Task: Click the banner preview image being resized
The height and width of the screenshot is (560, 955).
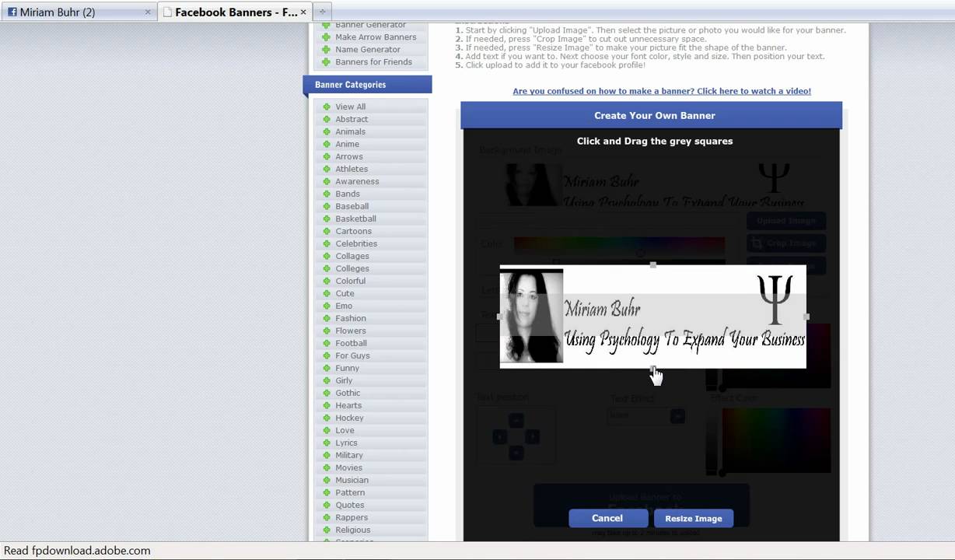Action: pyautogui.click(x=653, y=317)
